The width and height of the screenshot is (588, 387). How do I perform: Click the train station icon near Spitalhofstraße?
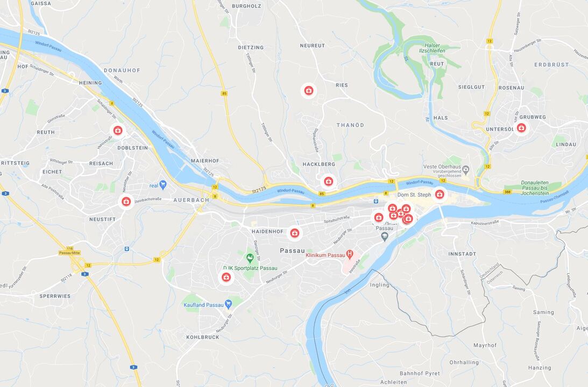pos(376,201)
